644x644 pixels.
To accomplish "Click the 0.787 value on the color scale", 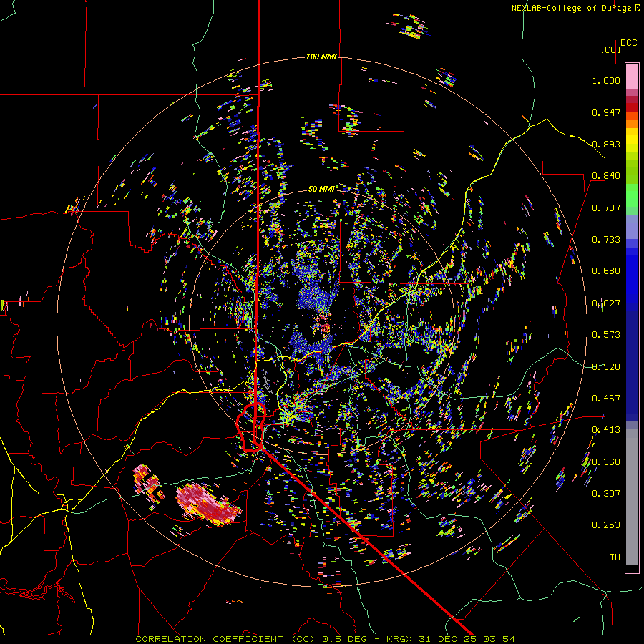I will pos(606,208).
